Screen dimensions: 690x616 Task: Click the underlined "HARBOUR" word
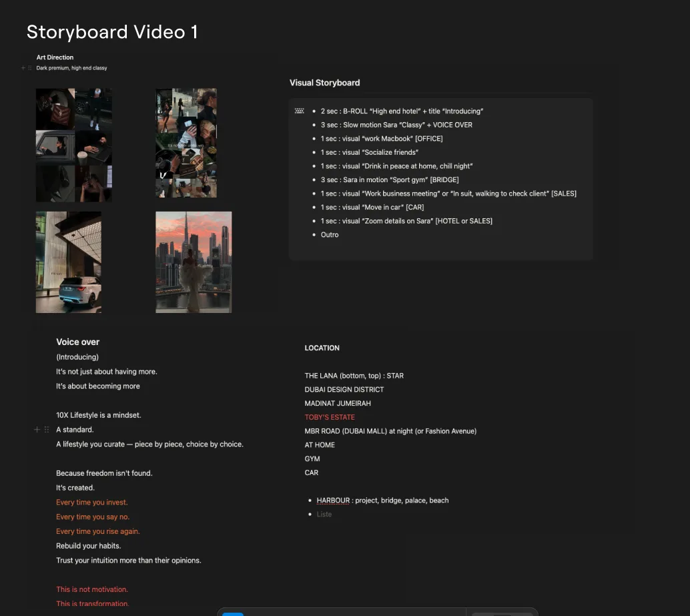click(332, 501)
